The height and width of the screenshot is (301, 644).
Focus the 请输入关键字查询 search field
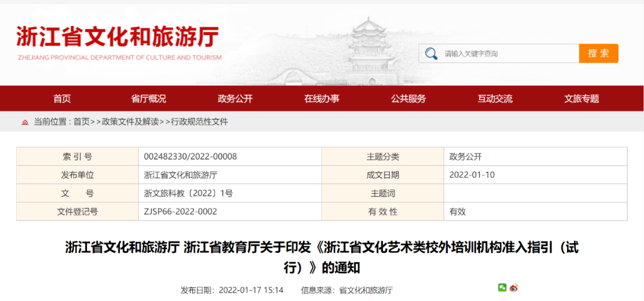[x=507, y=54]
